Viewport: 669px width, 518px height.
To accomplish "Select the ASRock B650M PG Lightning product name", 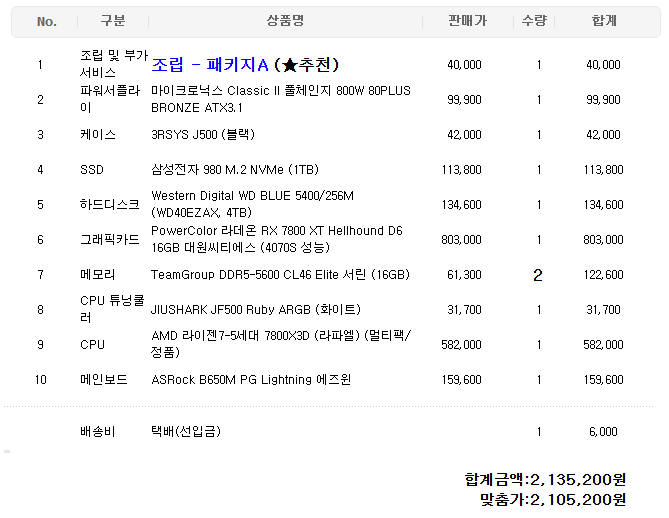I will click(251, 379).
